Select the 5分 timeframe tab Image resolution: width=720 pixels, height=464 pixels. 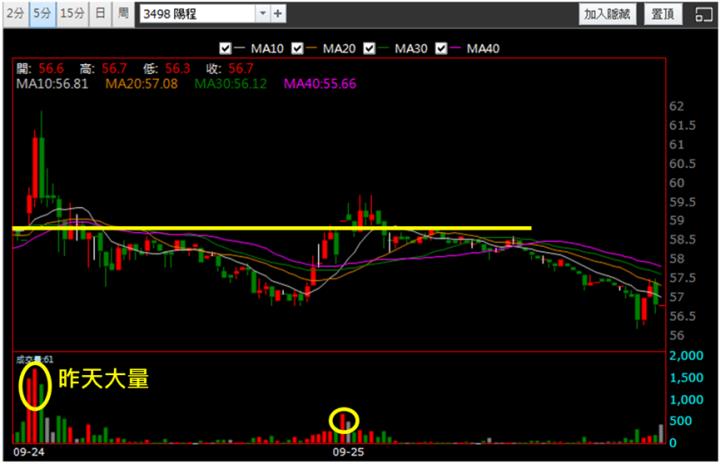click(x=42, y=14)
